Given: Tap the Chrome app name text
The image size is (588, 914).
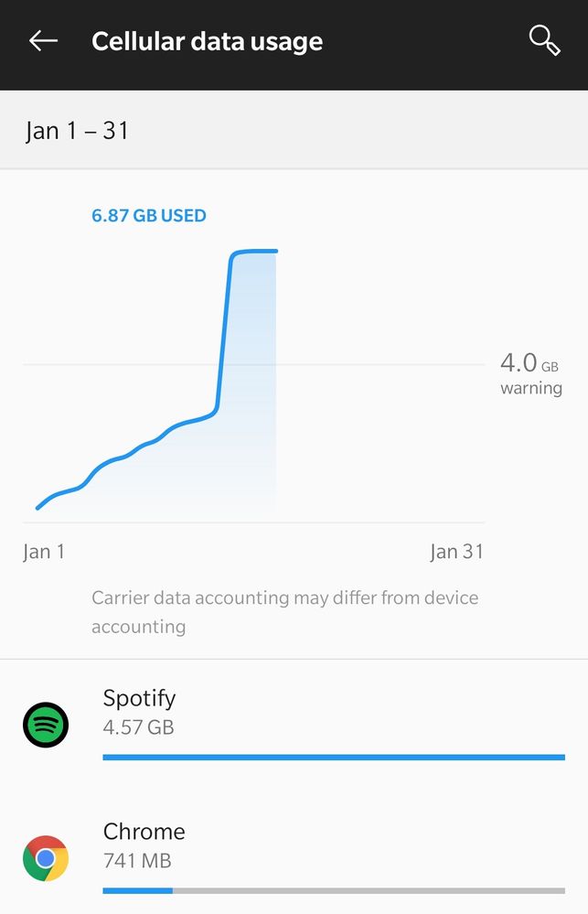Looking at the screenshot, I should click(x=144, y=832).
